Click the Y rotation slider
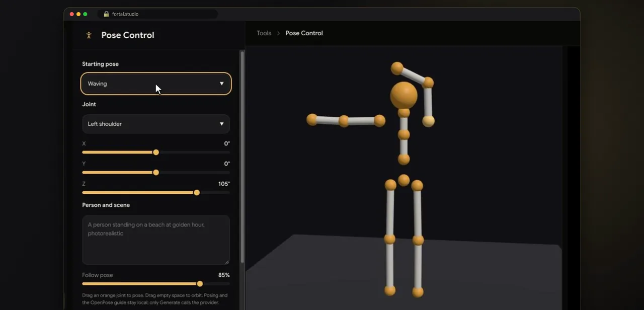 coord(156,172)
